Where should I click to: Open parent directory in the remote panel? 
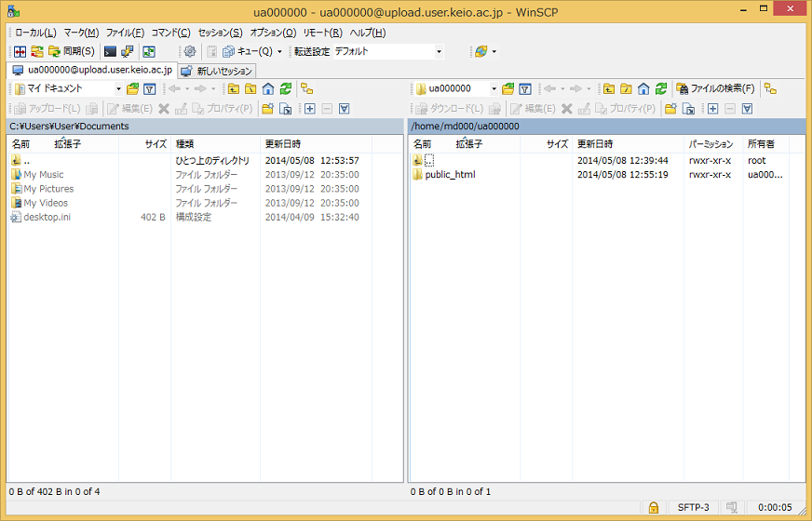(x=608, y=89)
